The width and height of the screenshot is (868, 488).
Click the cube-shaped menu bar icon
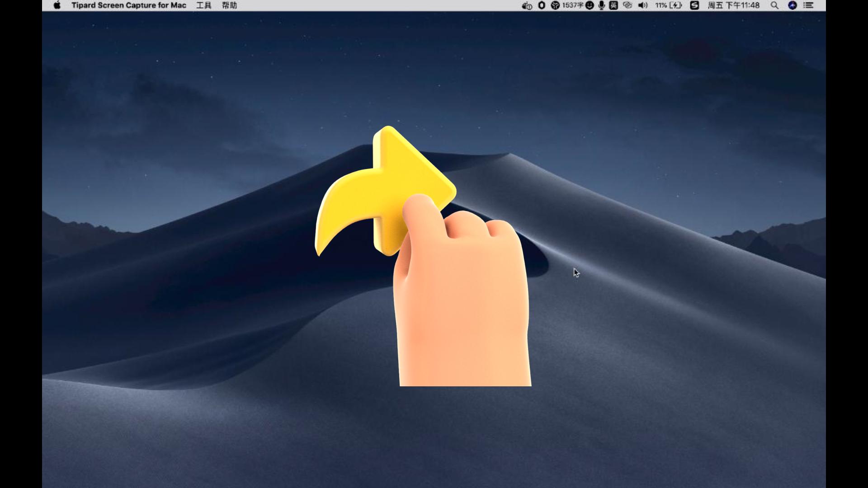click(555, 5)
